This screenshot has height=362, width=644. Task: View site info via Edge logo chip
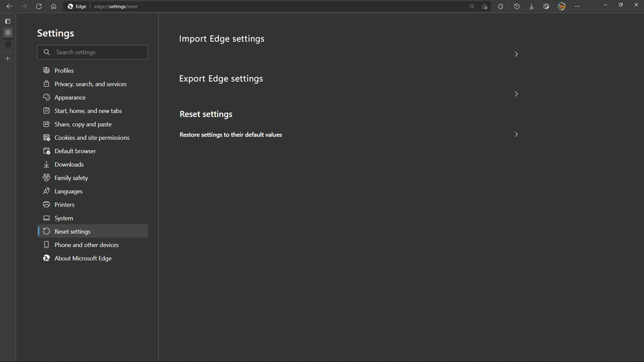77,6
